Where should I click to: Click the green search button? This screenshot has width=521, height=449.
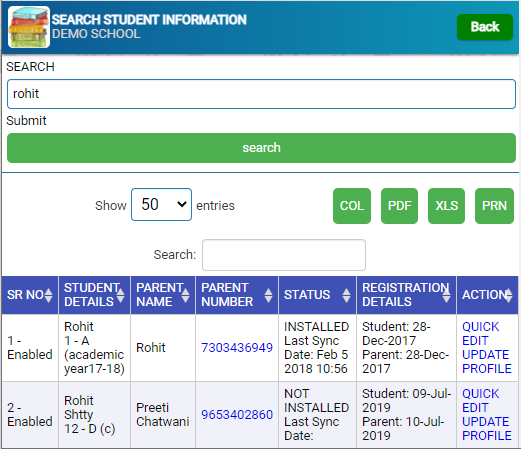pyautogui.click(x=261, y=148)
